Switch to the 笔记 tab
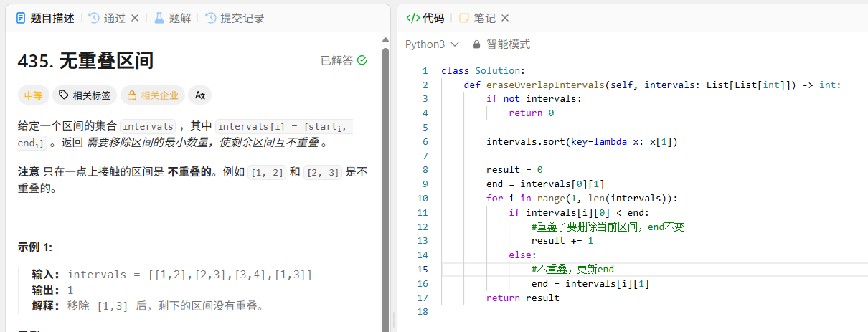 pyautogui.click(x=476, y=18)
